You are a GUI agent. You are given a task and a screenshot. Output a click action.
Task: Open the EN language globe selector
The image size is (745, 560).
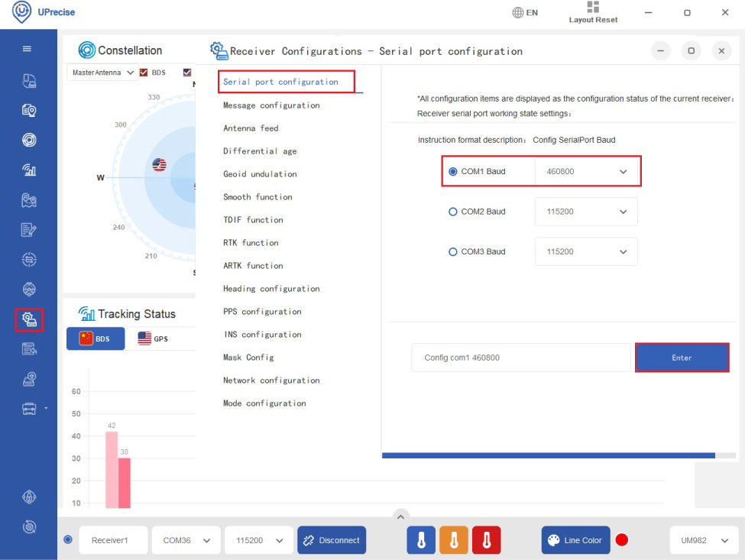point(525,13)
